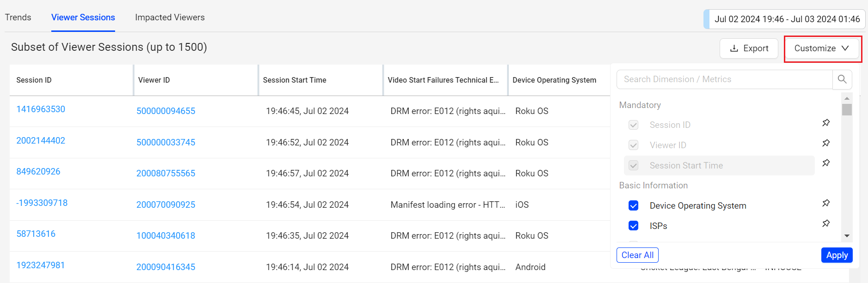Pin the Session Start Time column
This screenshot has width=868, height=283.
[x=826, y=163]
